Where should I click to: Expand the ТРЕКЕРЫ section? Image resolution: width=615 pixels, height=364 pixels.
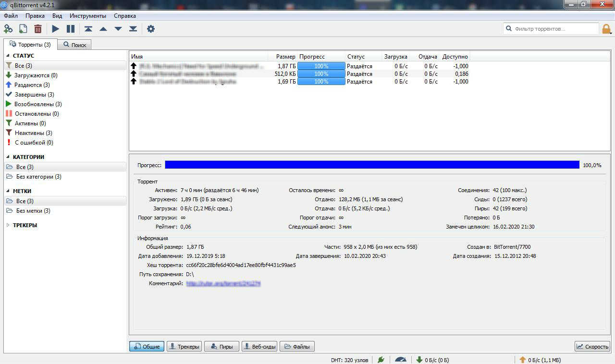pyautogui.click(x=8, y=225)
